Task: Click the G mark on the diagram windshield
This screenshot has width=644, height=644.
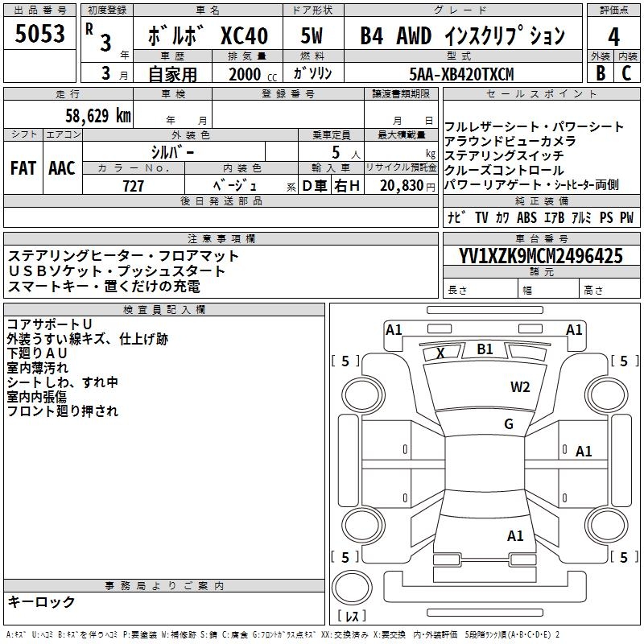Action: click(x=509, y=424)
